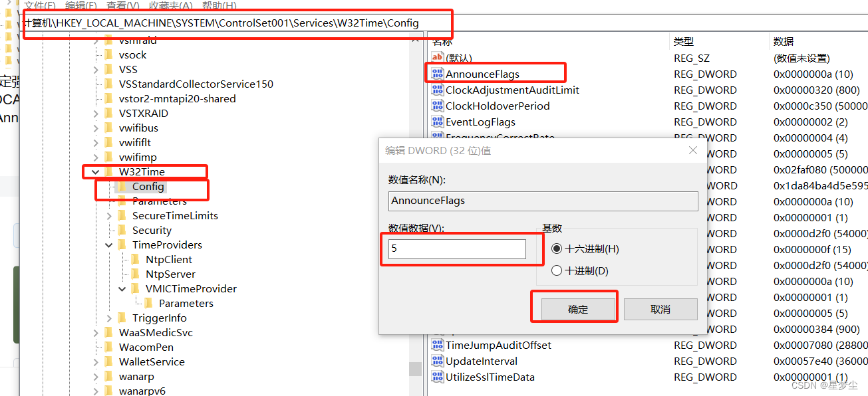Image resolution: width=868 pixels, height=396 pixels.
Task: Click the ClockAdjustmentAuditLimit value icon
Action: pyautogui.click(x=437, y=90)
